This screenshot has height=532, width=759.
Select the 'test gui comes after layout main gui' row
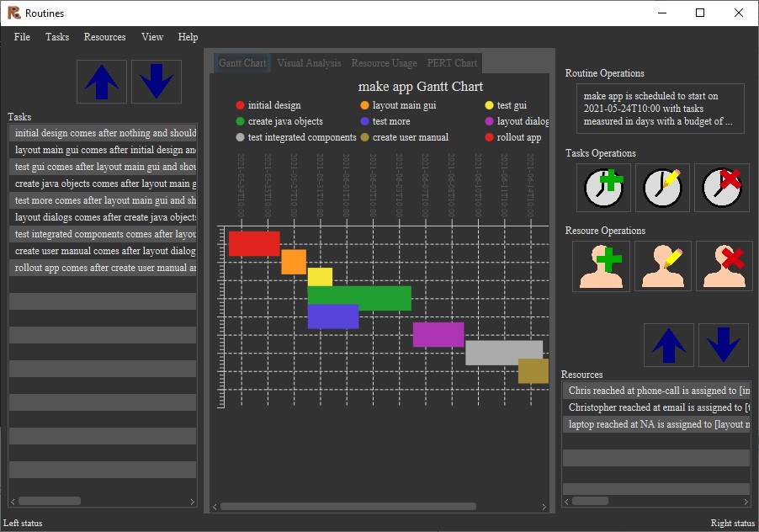point(103,167)
